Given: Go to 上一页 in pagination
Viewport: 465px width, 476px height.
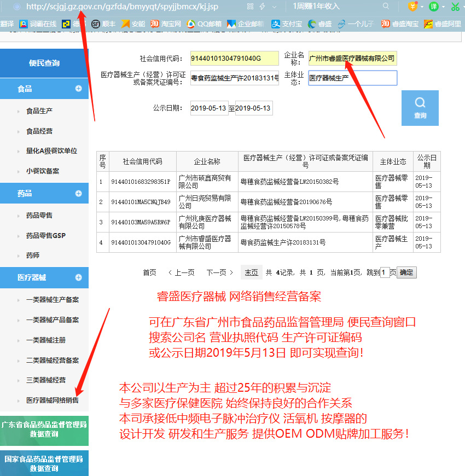Looking at the screenshot, I should coord(182,272).
